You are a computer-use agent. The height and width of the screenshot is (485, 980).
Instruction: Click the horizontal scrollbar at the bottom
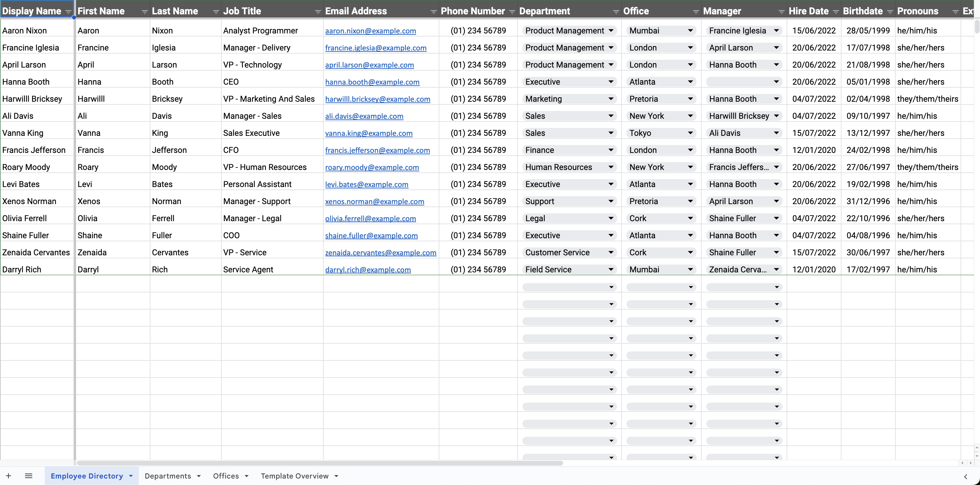320,463
